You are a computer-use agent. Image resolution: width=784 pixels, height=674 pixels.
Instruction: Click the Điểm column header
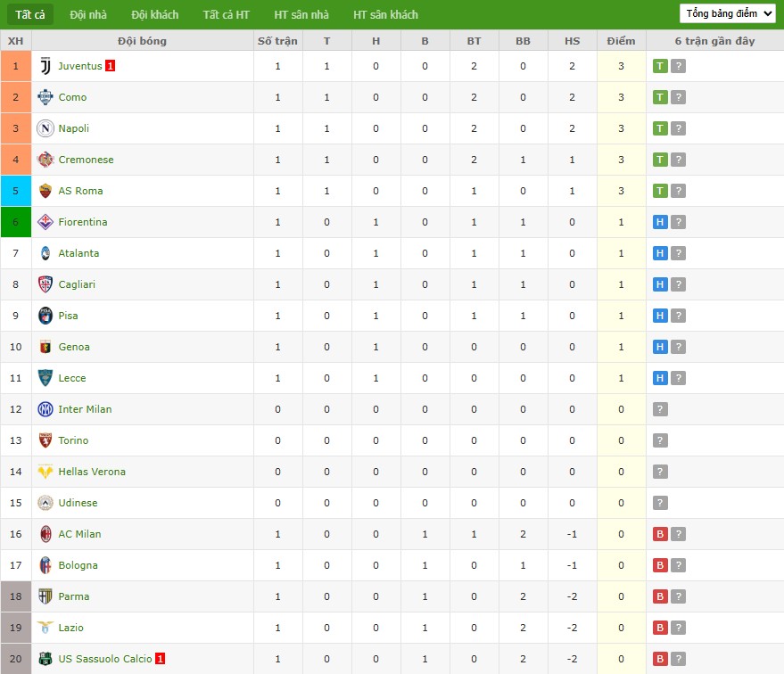(621, 41)
